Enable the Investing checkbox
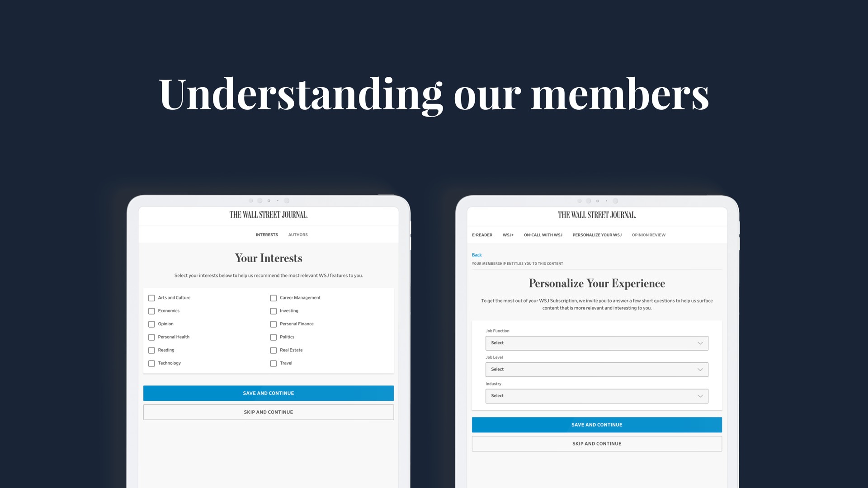 274,310
